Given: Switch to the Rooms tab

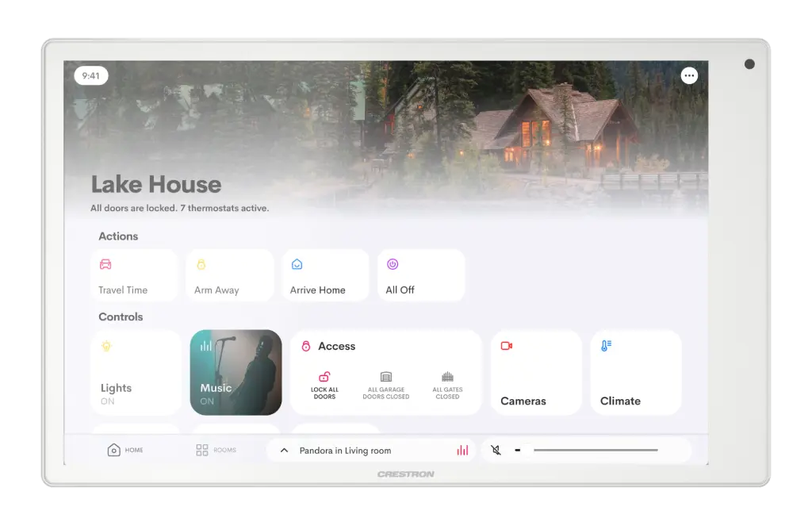Looking at the screenshot, I should coord(216,450).
